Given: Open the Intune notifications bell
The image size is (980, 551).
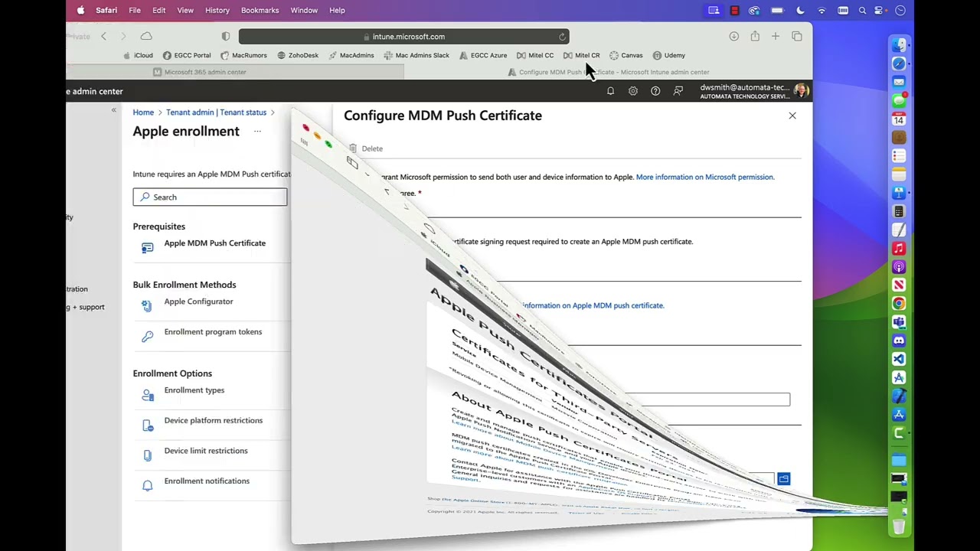Looking at the screenshot, I should pyautogui.click(x=610, y=91).
